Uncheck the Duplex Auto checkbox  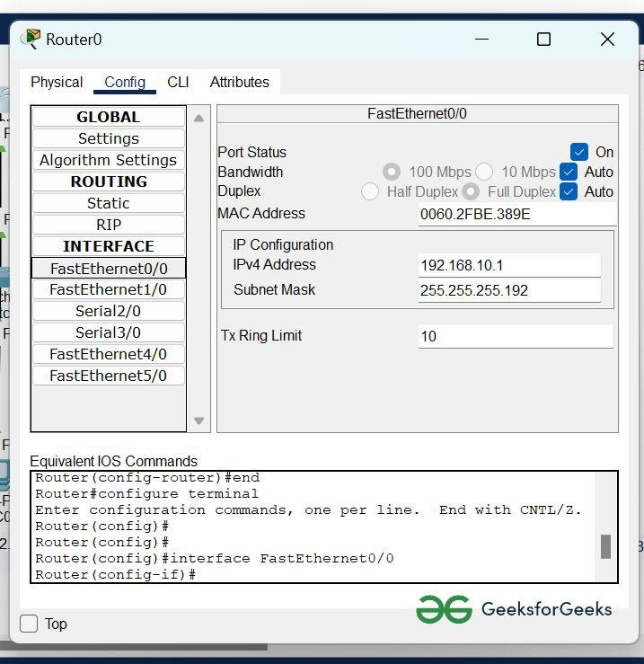569,191
